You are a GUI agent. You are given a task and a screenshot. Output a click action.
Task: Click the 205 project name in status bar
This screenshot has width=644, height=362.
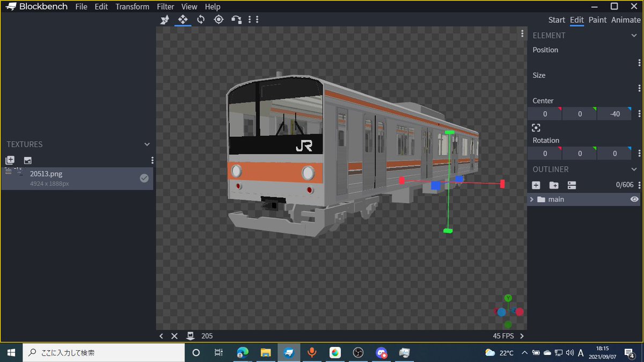coord(207,336)
